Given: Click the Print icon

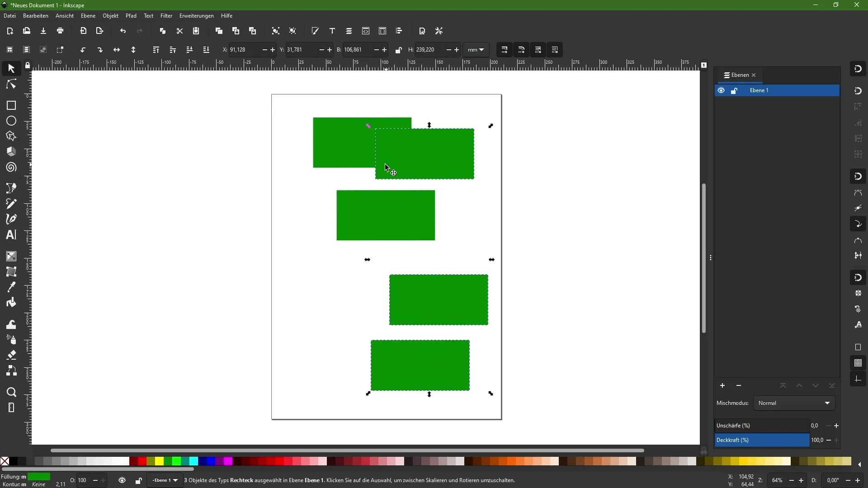Looking at the screenshot, I should [60, 31].
